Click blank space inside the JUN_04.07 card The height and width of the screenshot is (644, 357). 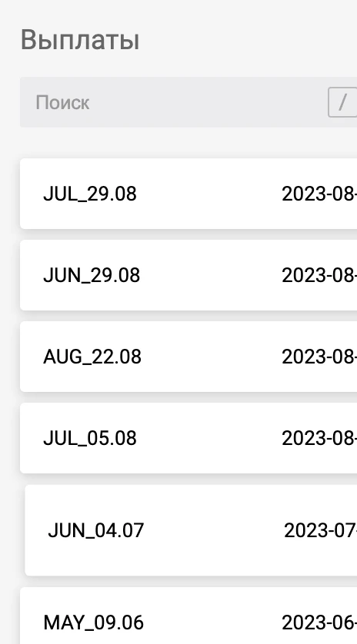coord(214,530)
